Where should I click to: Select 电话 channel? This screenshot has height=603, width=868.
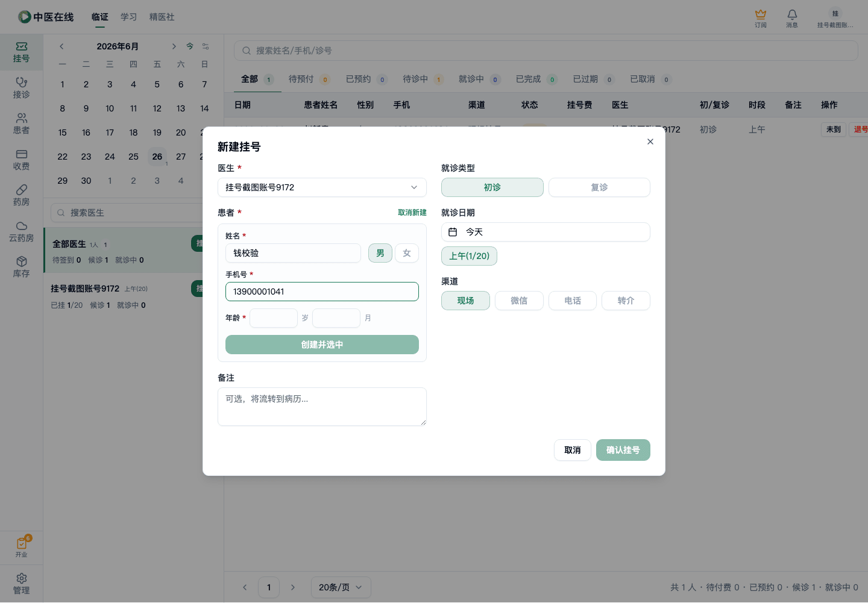coord(573,301)
